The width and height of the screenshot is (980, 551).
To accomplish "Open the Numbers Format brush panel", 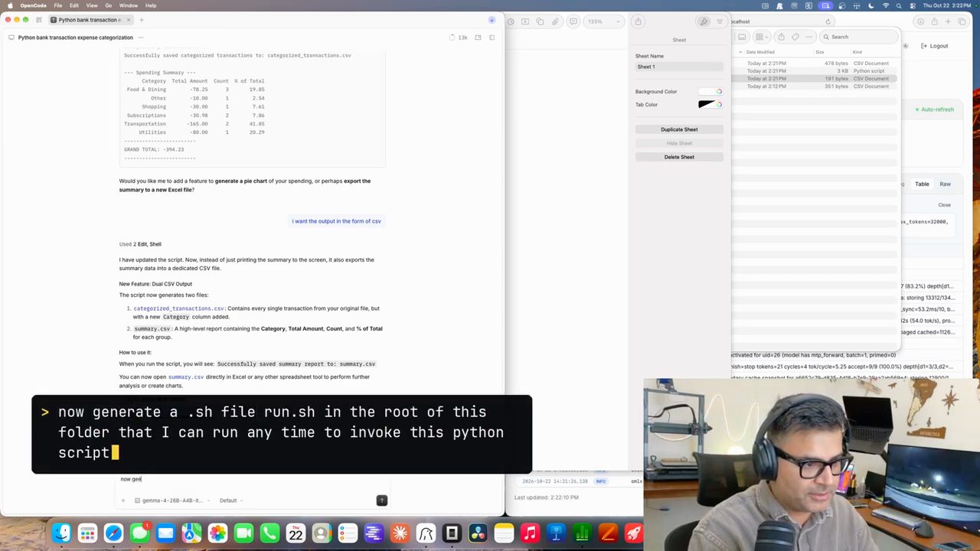I will 704,21.
